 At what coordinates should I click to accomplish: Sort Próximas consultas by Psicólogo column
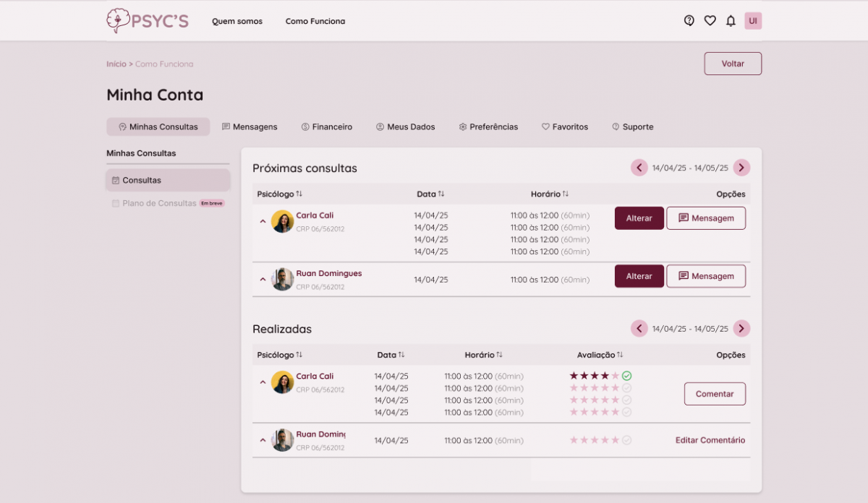coord(299,194)
